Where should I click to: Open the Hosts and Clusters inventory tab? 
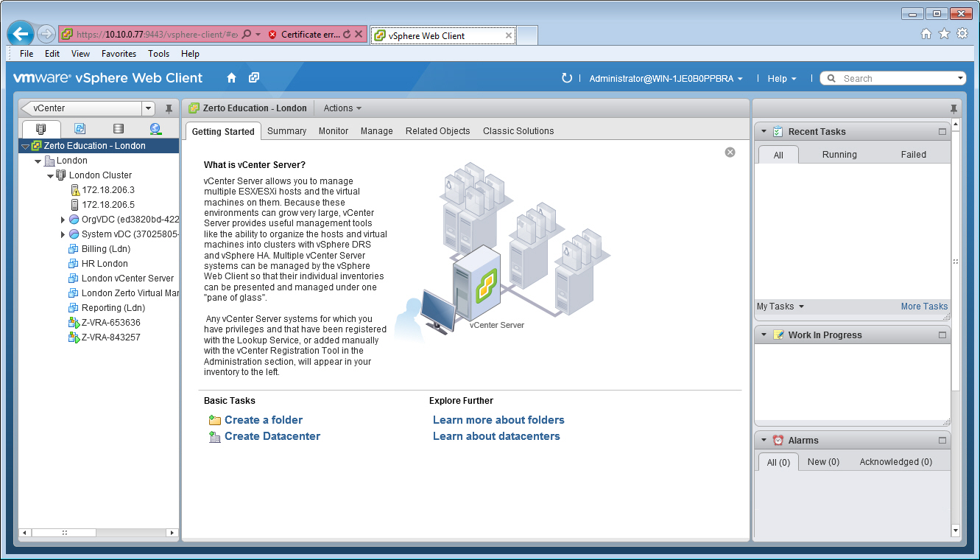tap(41, 129)
